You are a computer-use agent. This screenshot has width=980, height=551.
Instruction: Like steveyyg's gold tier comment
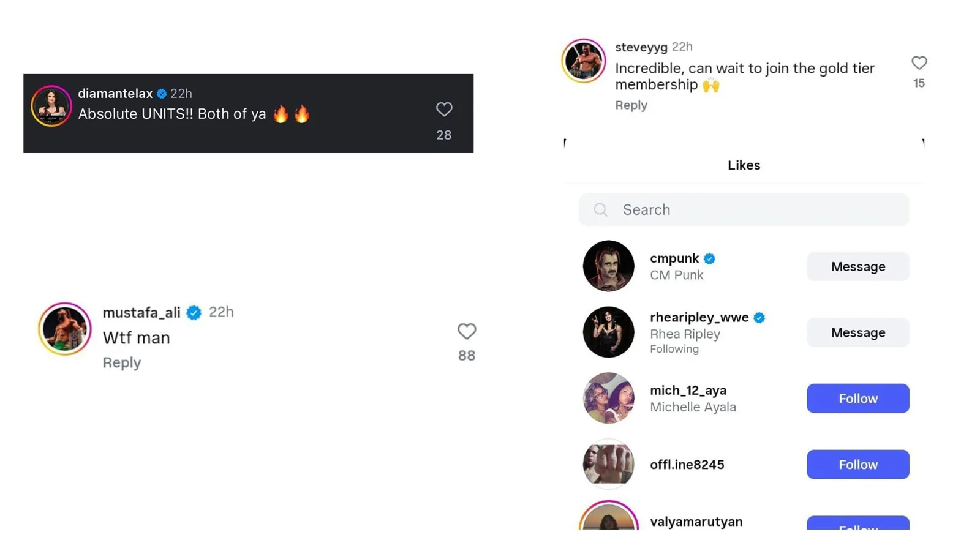[x=919, y=63]
